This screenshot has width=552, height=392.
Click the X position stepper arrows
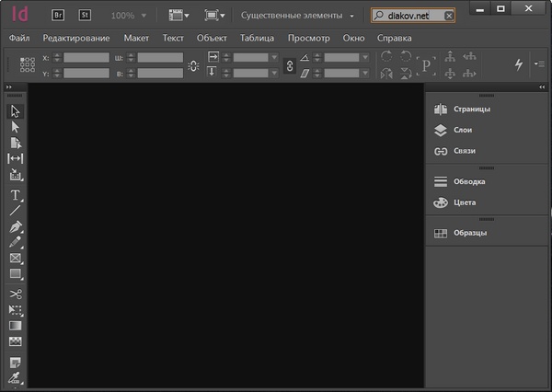pos(57,57)
